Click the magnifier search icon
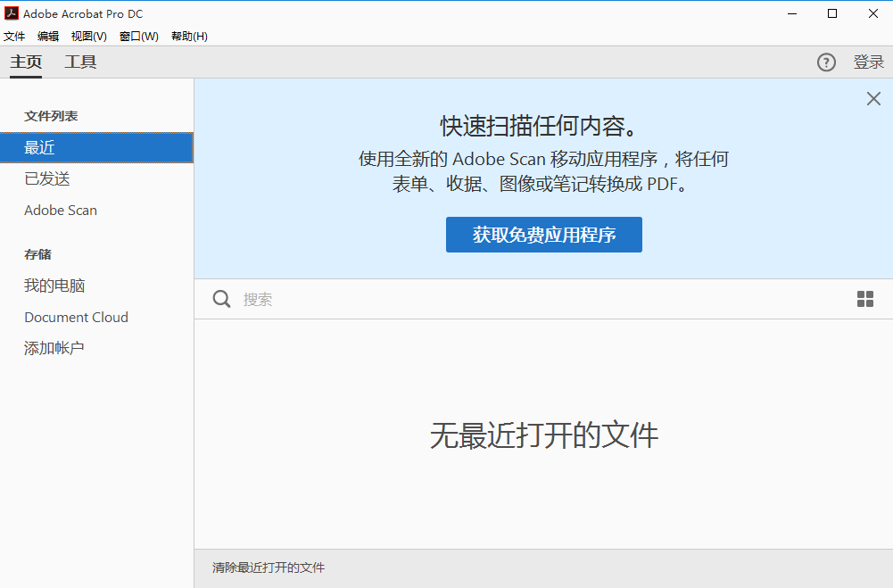This screenshot has height=588, width=893. (222, 299)
